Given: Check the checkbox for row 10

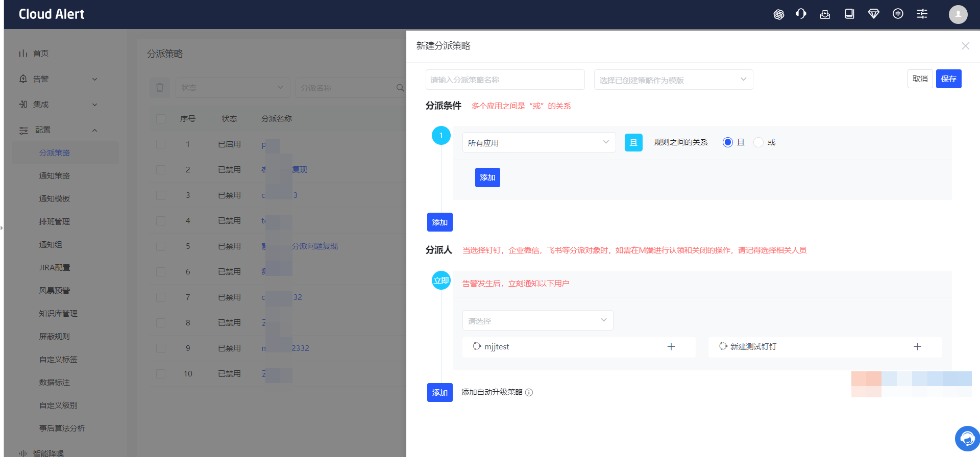Looking at the screenshot, I should 161,374.
